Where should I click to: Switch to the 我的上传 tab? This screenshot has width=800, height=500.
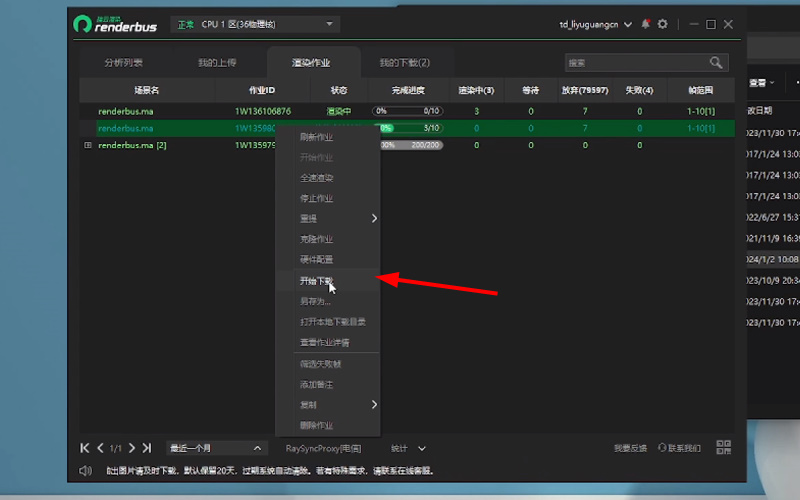coord(217,63)
